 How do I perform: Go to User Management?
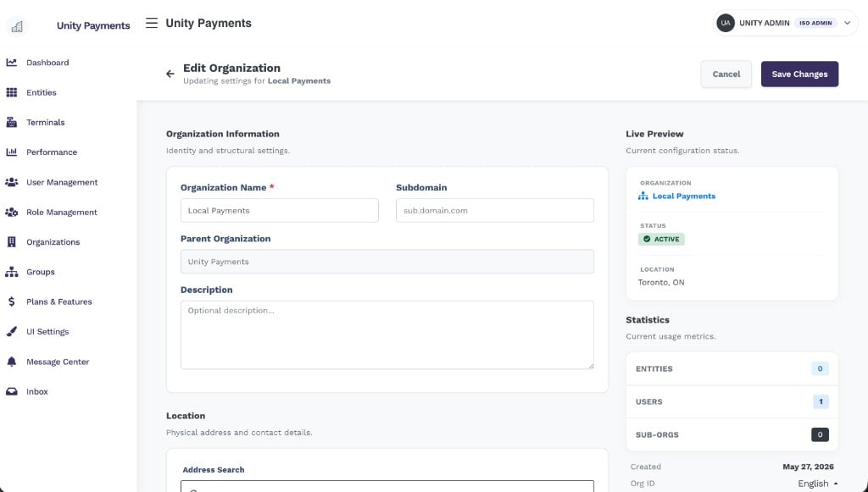point(62,182)
